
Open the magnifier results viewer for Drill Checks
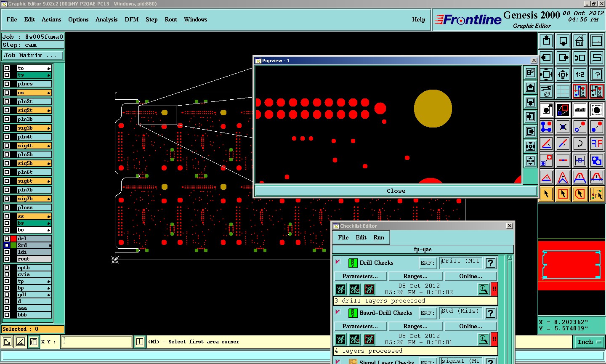click(484, 289)
